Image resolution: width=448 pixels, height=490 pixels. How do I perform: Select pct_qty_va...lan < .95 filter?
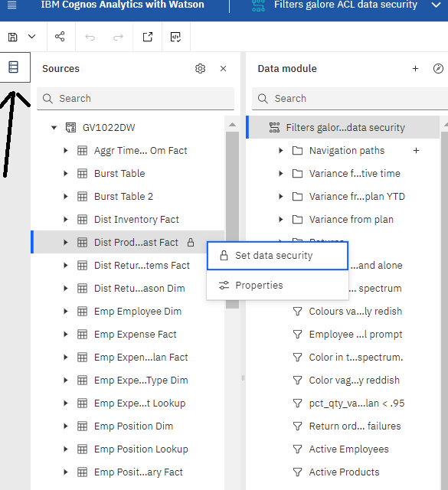tap(357, 403)
